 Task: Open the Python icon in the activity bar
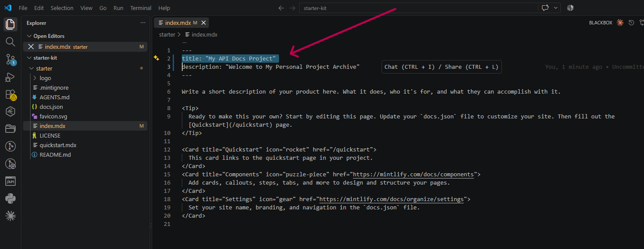click(10, 199)
